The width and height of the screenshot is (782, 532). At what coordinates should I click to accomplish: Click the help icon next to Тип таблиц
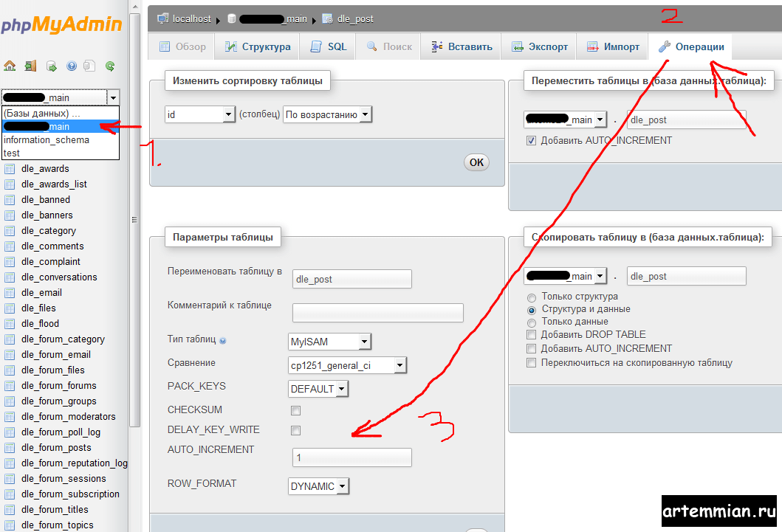click(x=222, y=340)
